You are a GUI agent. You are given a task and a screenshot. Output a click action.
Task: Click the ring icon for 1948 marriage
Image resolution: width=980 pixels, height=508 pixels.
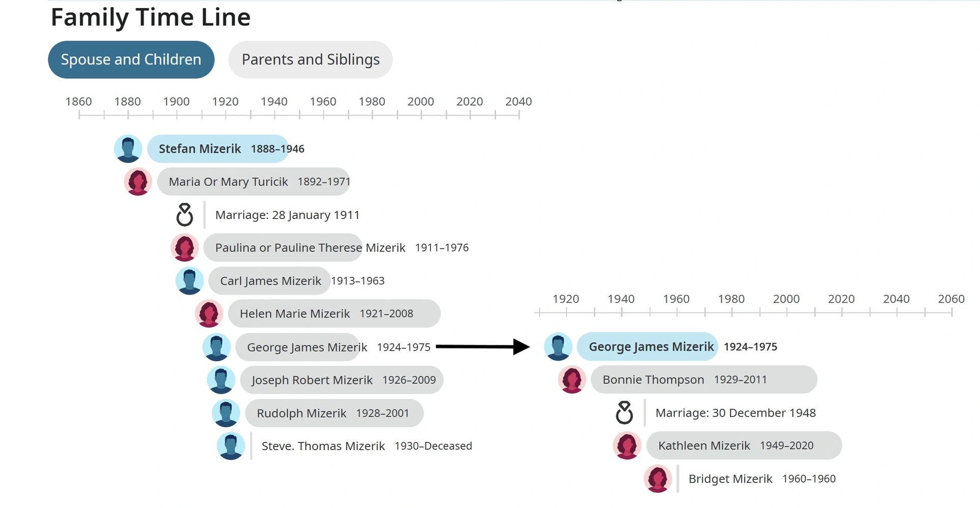point(624,412)
